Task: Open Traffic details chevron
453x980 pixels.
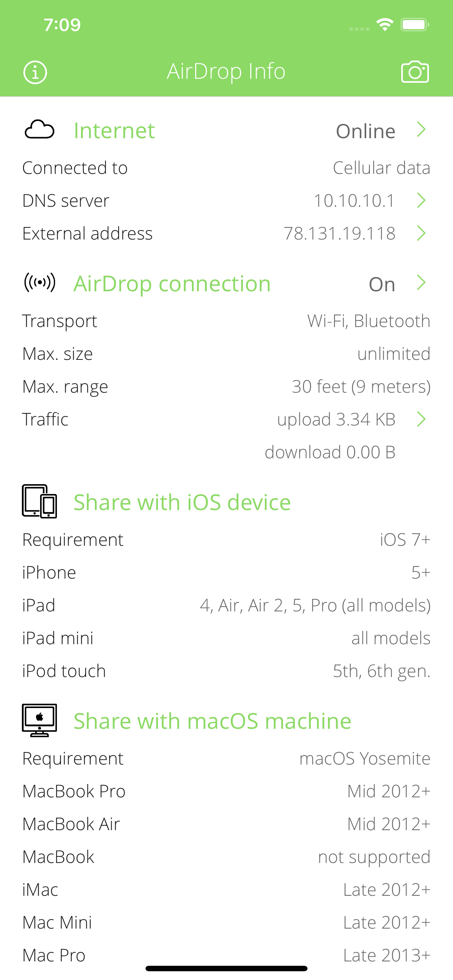Action: click(x=421, y=419)
